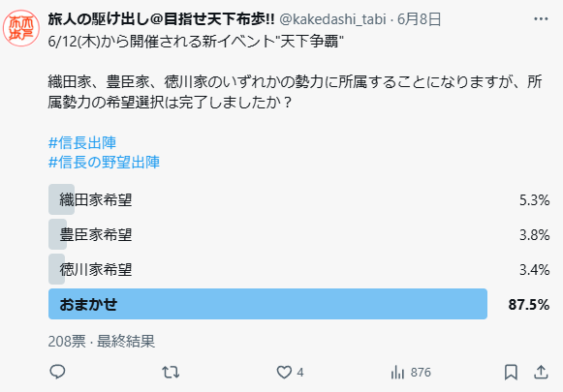Screen dimensions: 563x392
Task: Click the 208票 最終結果 text
Action: [102, 341]
